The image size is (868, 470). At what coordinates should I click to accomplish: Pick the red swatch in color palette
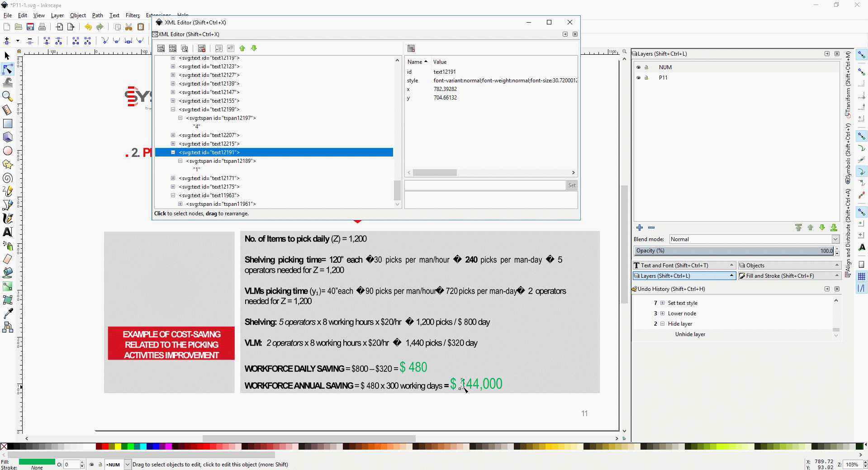[105, 446]
